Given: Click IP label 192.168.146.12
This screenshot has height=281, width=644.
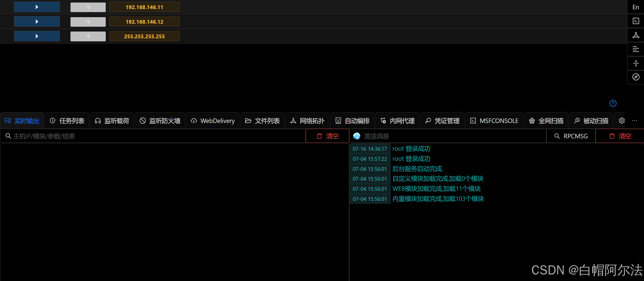Looking at the screenshot, I should point(145,22).
